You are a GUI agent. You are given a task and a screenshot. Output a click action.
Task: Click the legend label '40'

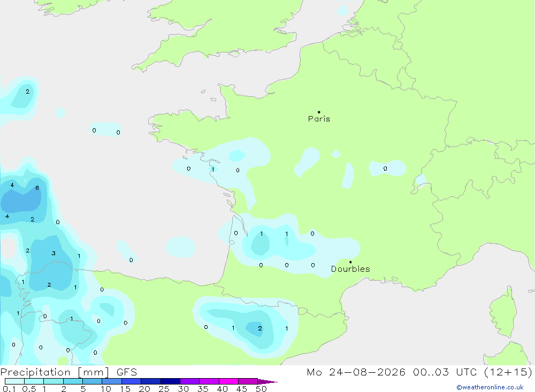tap(222, 389)
